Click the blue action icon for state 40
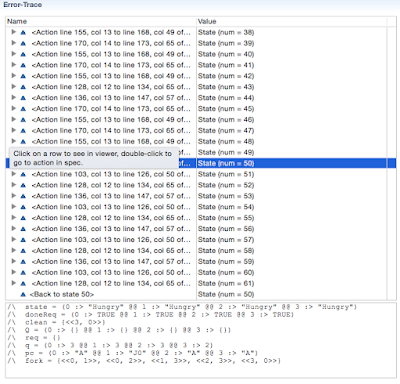The height and width of the screenshot is (384, 400). tap(23, 54)
